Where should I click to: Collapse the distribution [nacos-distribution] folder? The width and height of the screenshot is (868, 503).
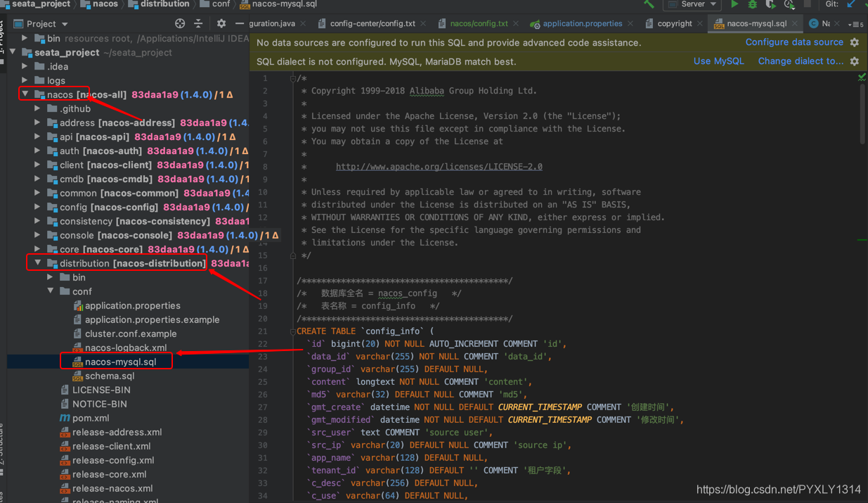[38, 263]
